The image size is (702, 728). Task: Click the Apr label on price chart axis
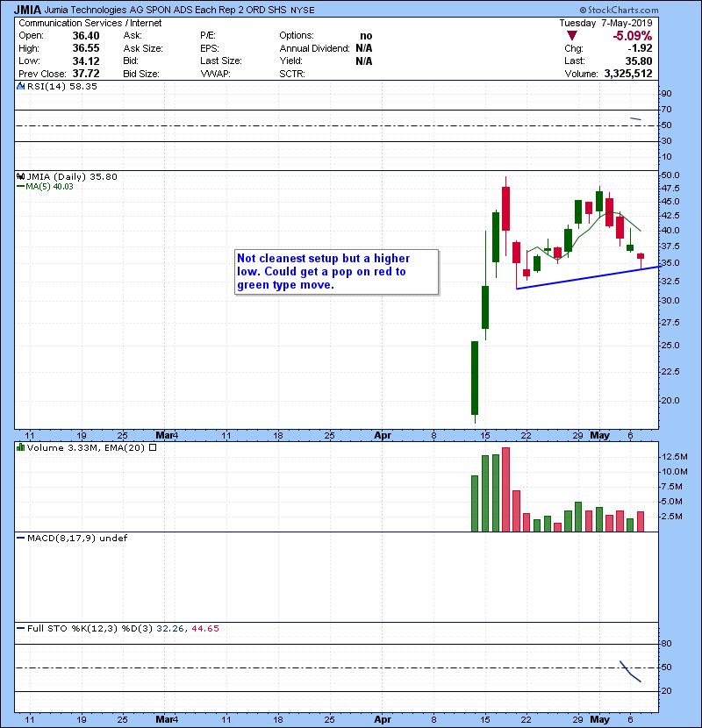click(383, 436)
